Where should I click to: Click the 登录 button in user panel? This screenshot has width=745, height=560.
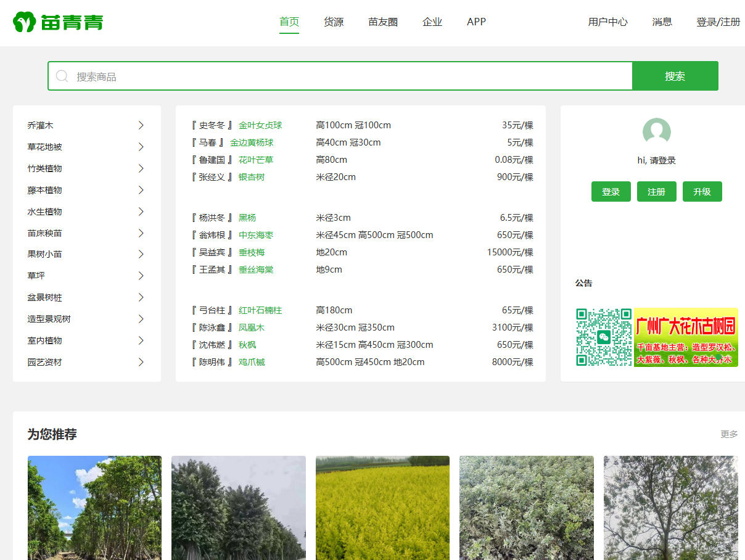tap(611, 192)
